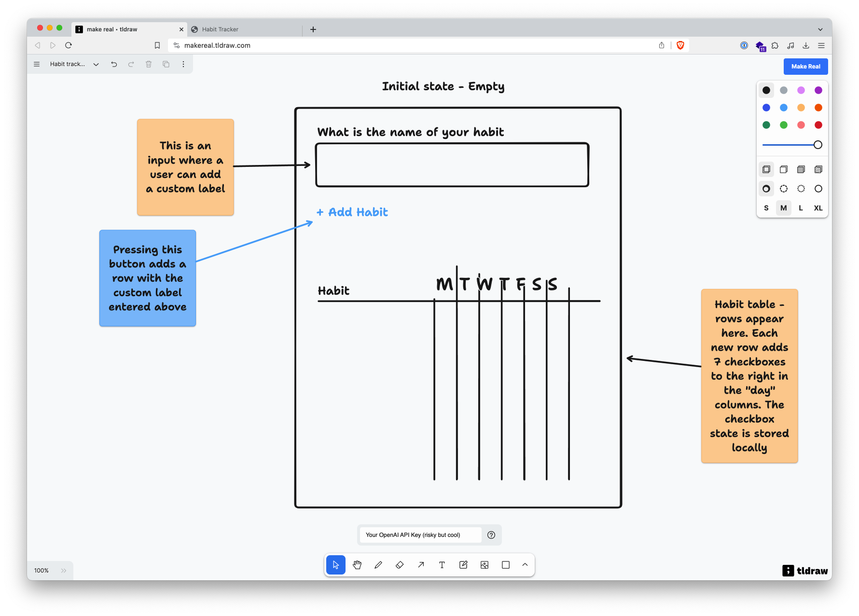The height and width of the screenshot is (616, 859).
Task: Click the help button beside the API key field
Action: click(x=491, y=534)
